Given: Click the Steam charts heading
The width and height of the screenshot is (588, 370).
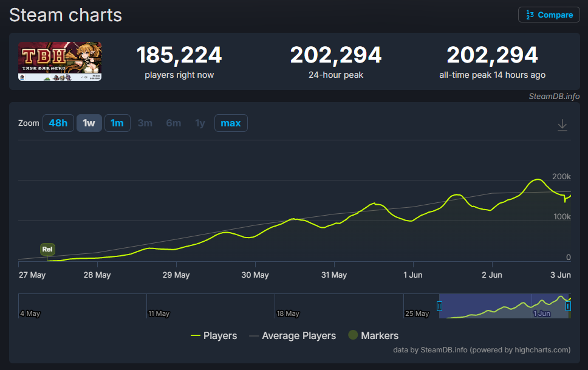Looking at the screenshot, I should 66,15.
